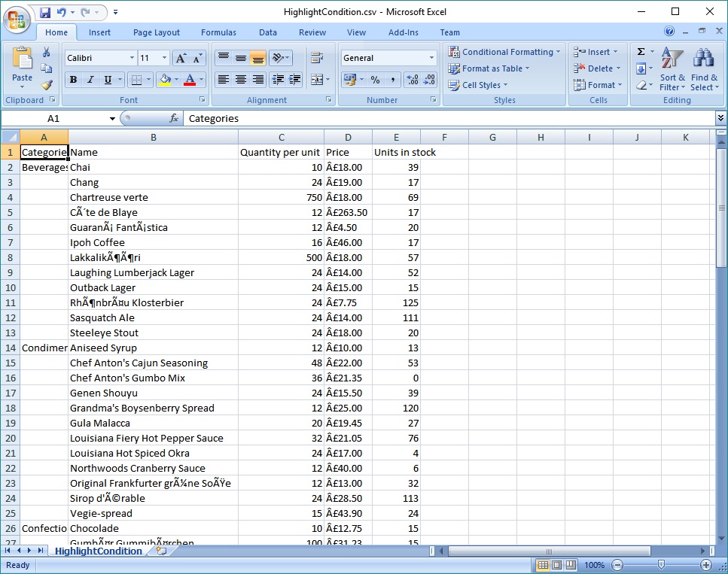Expand the General number format dropdown
This screenshot has height=574, width=728.
(432, 58)
